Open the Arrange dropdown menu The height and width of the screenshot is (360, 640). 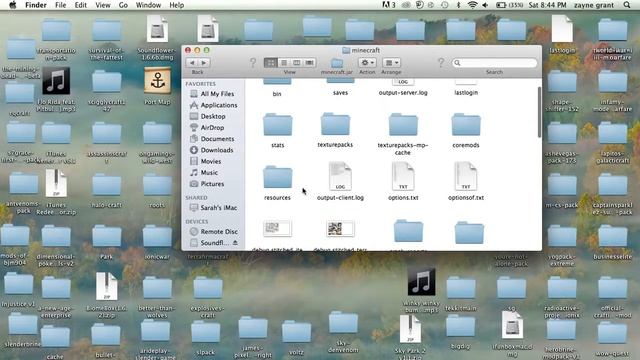(x=391, y=62)
